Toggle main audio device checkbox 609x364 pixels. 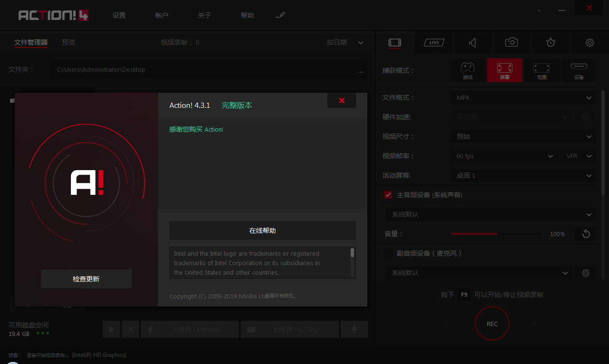(x=388, y=195)
